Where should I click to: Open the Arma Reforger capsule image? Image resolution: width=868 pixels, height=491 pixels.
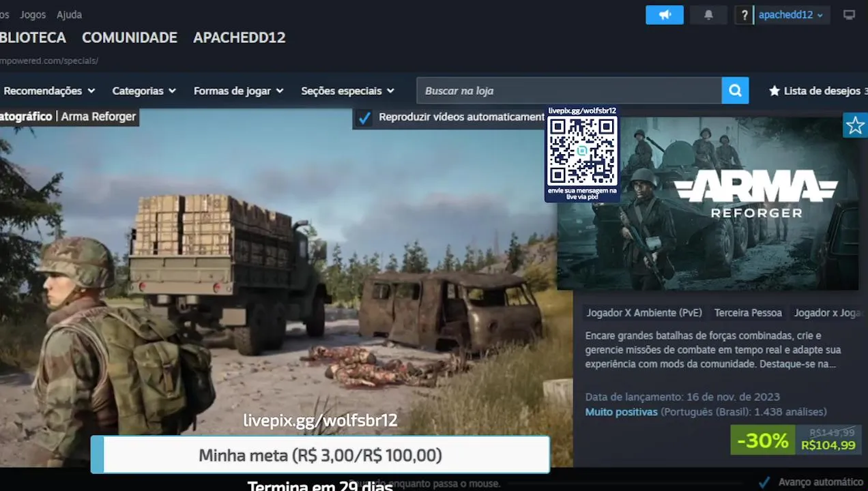pyautogui.click(x=708, y=203)
